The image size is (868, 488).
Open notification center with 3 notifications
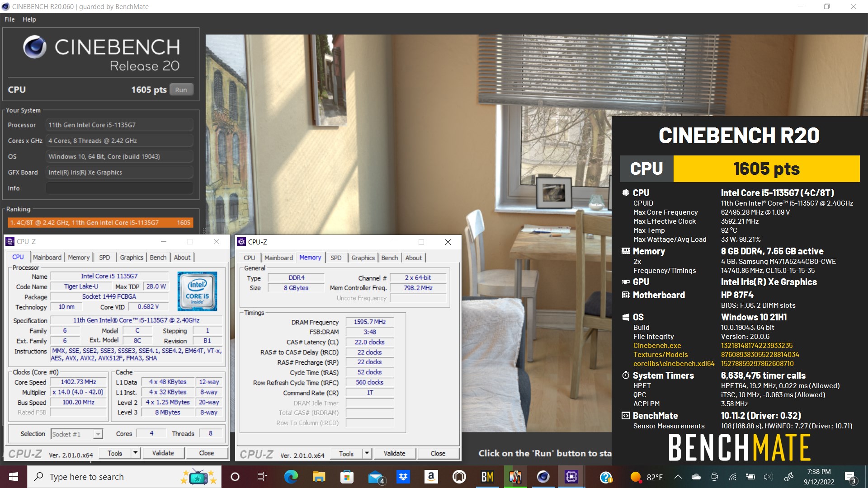point(850,477)
